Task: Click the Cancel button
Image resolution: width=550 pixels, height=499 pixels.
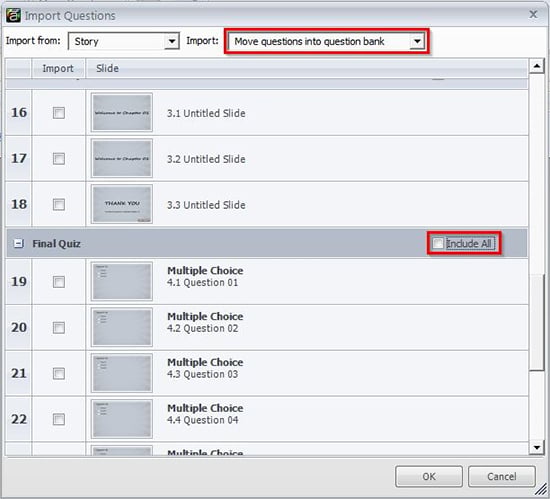Action: (502, 476)
